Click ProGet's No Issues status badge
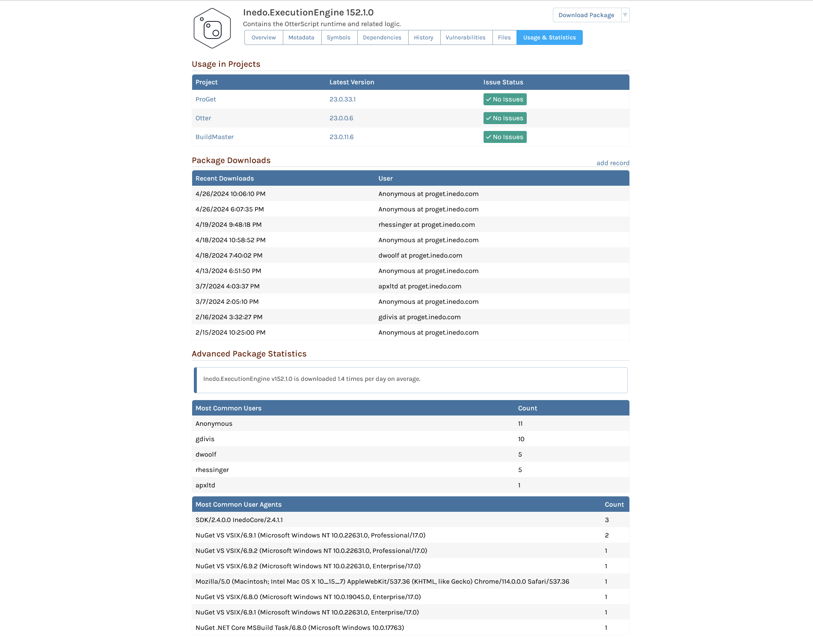 coord(505,99)
